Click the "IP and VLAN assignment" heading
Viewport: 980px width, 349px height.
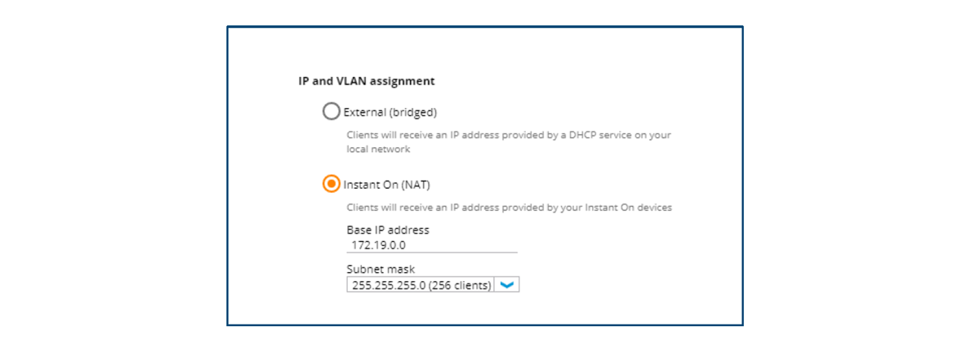pyautogui.click(x=367, y=81)
